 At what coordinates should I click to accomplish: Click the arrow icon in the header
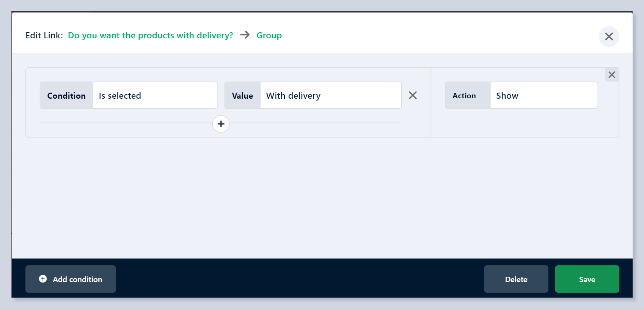click(245, 35)
